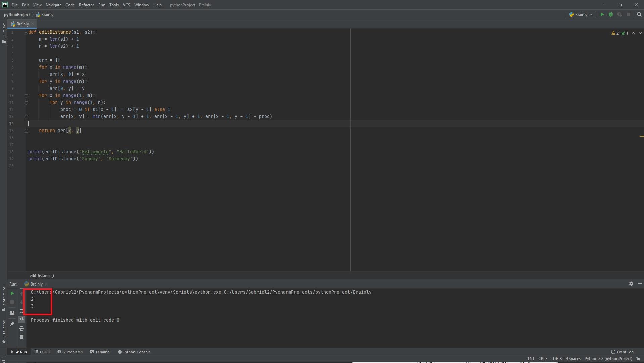Click the Python 3.8 interpreter status widget
Image resolution: width=644 pixels, height=363 pixels.
[608, 358]
